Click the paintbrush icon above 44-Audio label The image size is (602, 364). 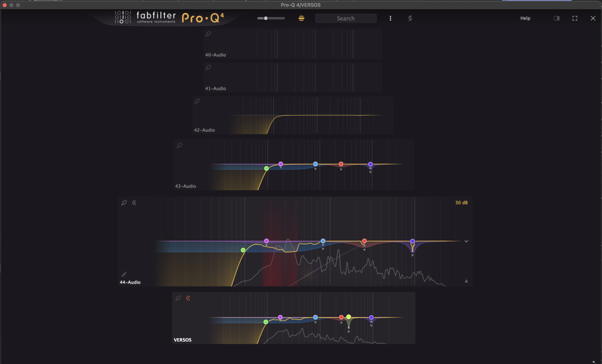click(124, 274)
